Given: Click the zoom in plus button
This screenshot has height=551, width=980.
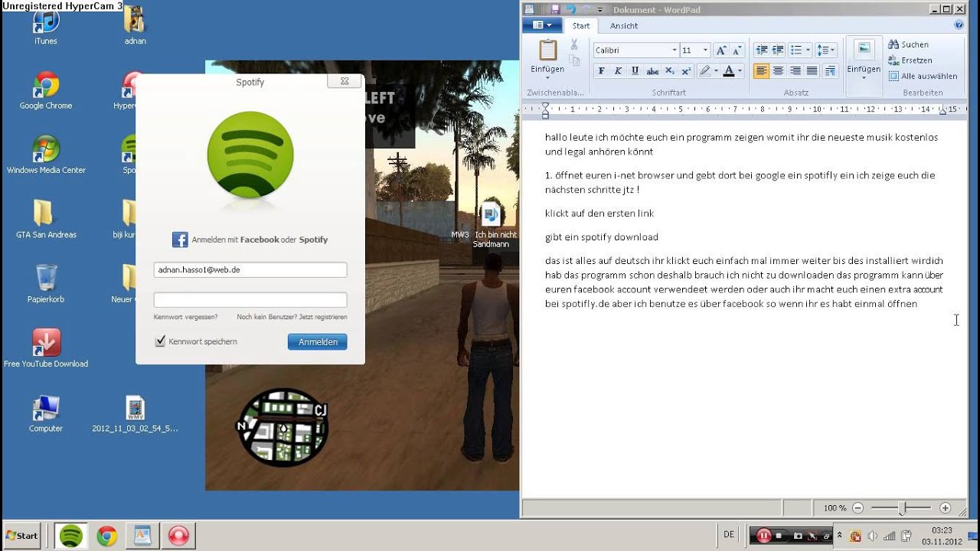Looking at the screenshot, I should (945, 508).
